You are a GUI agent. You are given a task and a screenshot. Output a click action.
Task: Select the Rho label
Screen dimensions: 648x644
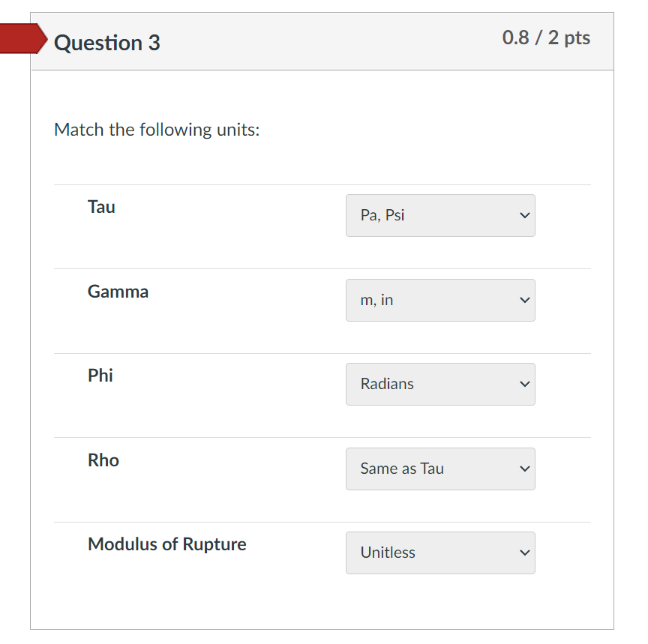(x=103, y=460)
